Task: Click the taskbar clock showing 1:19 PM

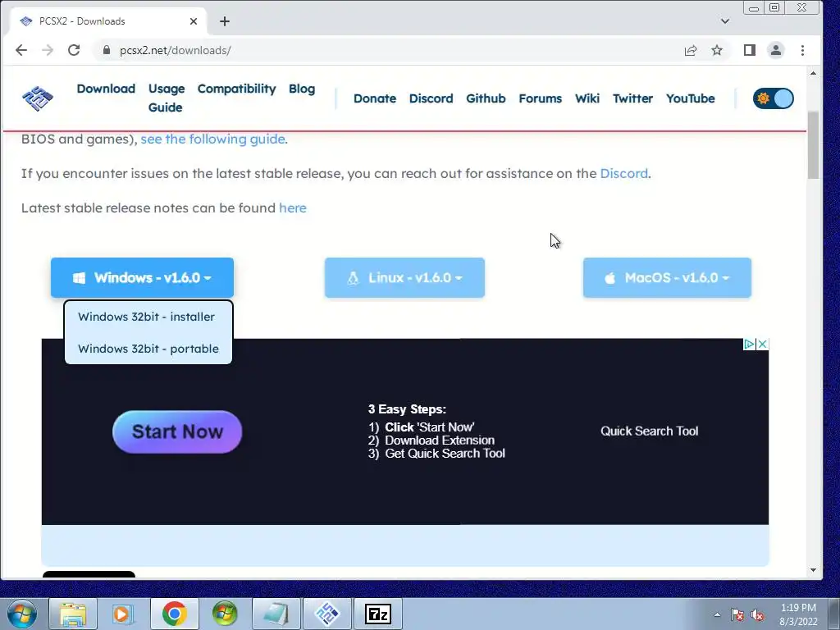Action: coord(798,614)
